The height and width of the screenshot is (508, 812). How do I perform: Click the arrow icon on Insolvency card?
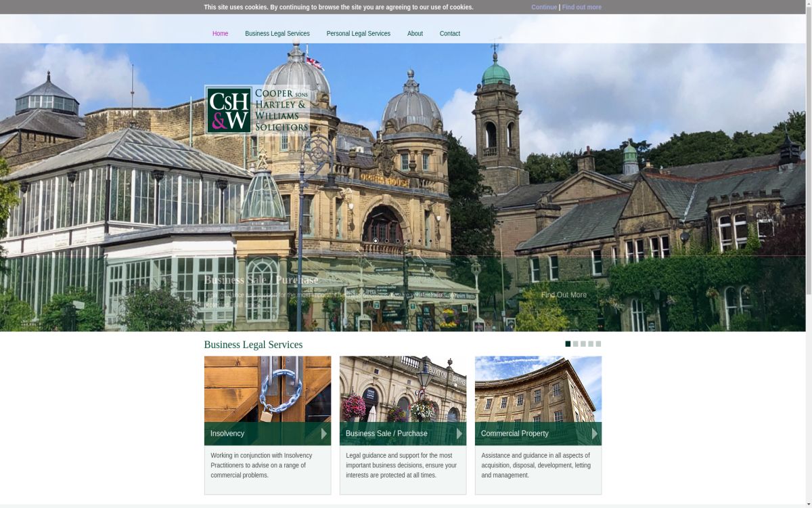(323, 433)
